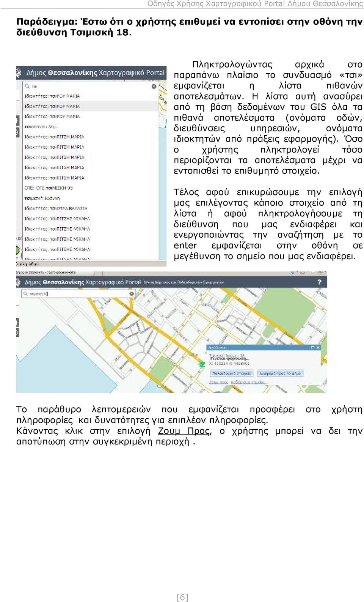
Task: Clear the 'τσιμισκή 18' search with the X icon
Action: (x=132, y=294)
